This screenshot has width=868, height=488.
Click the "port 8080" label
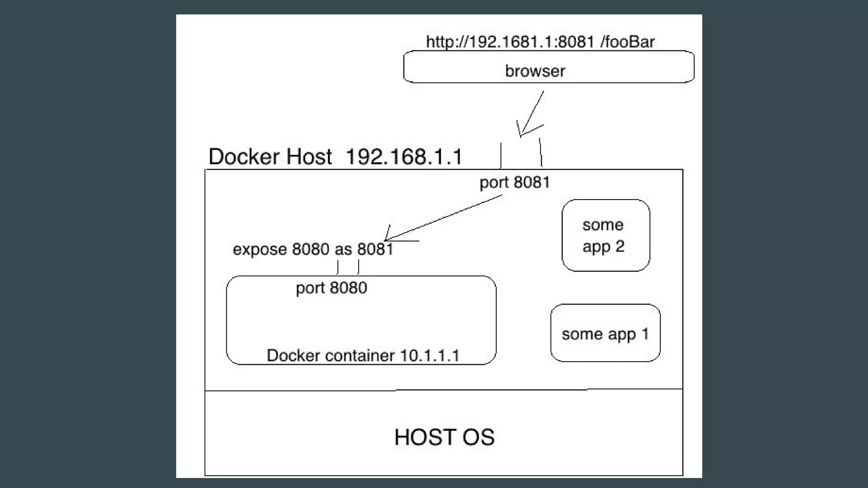coord(331,288)
